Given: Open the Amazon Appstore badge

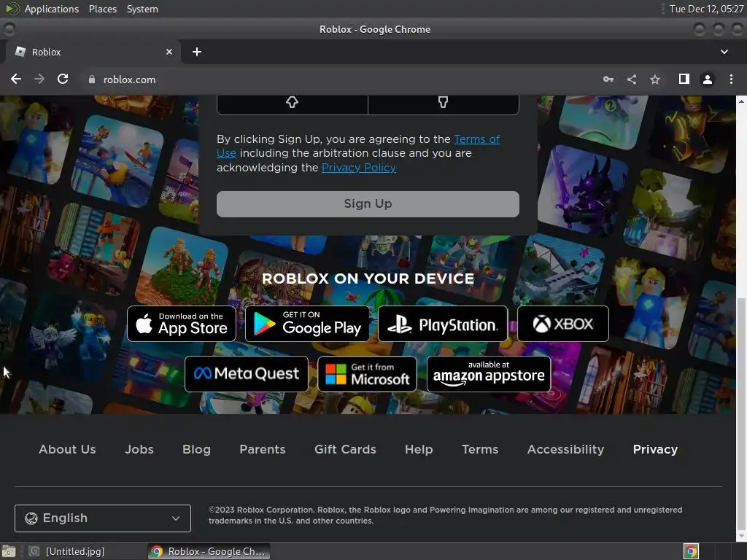Looking at the screenshot, I should [489, 374].
